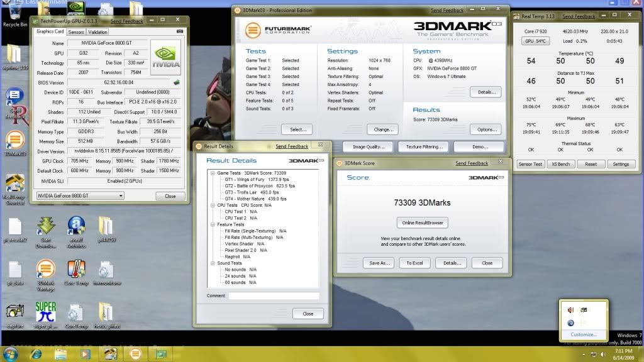This screenshot has height=362, width=644.
Task: Click the Change... settings button
Action: (383, 129)
